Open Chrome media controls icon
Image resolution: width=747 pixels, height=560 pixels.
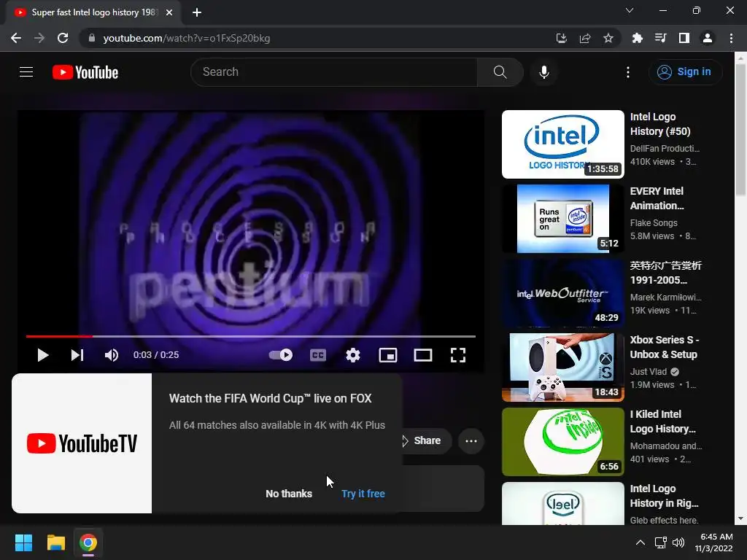tap(661, 38)
